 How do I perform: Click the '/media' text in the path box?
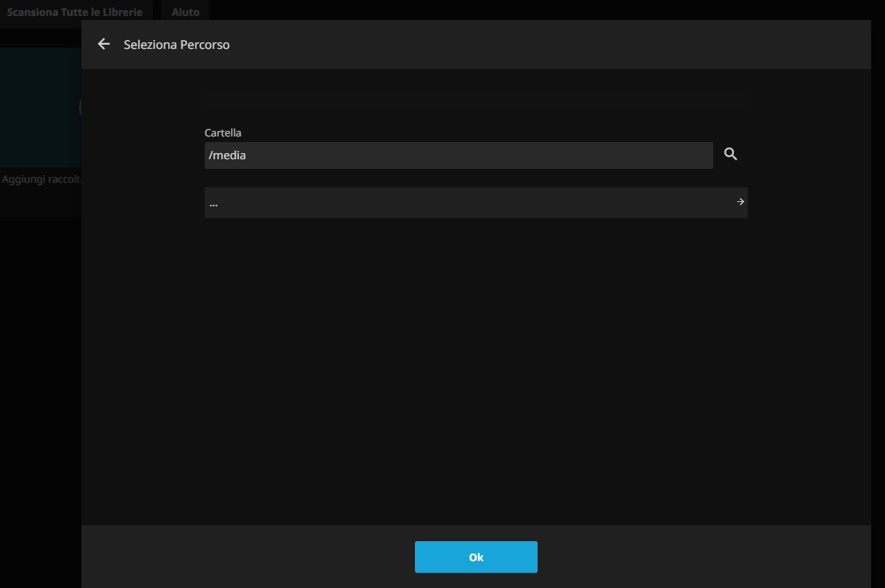pyautogui.click(x=227, y=155)
